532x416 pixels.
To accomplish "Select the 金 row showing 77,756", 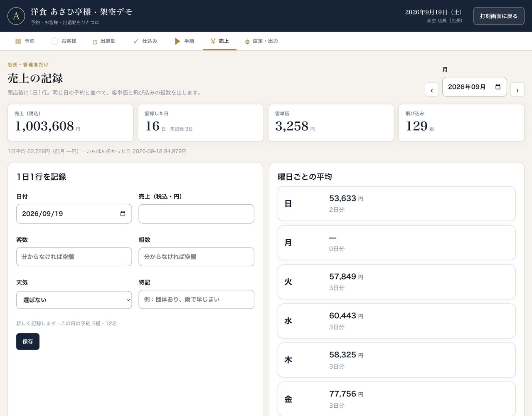I will (397, 399).
